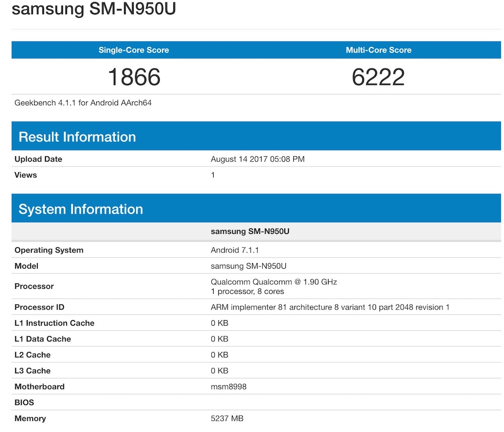
Task: Click the Android 7.1.1 operating system value
Action: (235, 250)
